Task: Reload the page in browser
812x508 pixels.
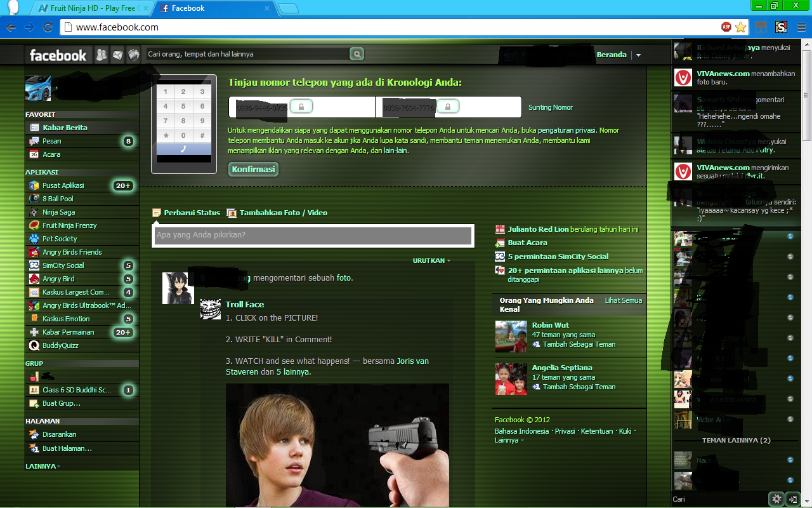Action: (x=48, y=27)
